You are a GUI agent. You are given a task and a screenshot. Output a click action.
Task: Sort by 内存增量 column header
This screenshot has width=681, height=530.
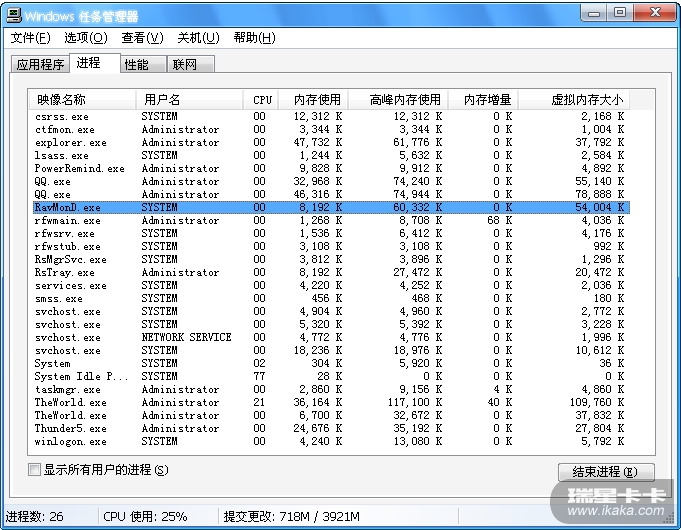tap(483, 100)
